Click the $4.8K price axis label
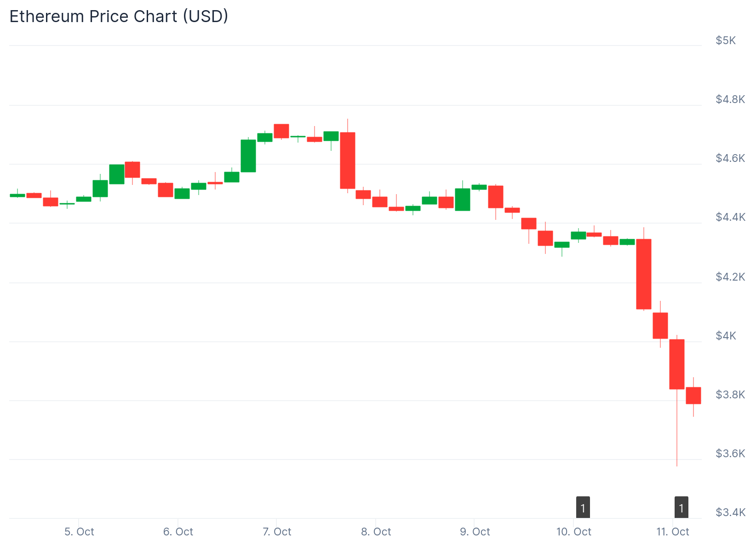 point(730,99)
